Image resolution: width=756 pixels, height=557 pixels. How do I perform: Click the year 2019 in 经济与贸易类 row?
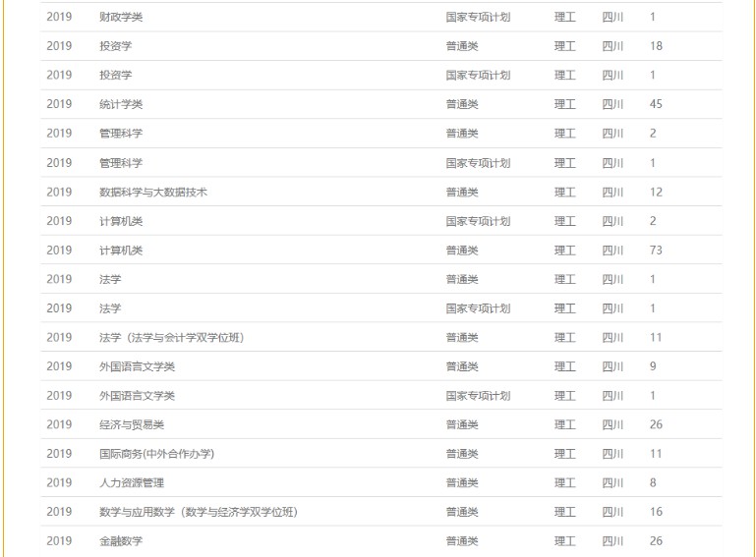click(x=59, y=425)
